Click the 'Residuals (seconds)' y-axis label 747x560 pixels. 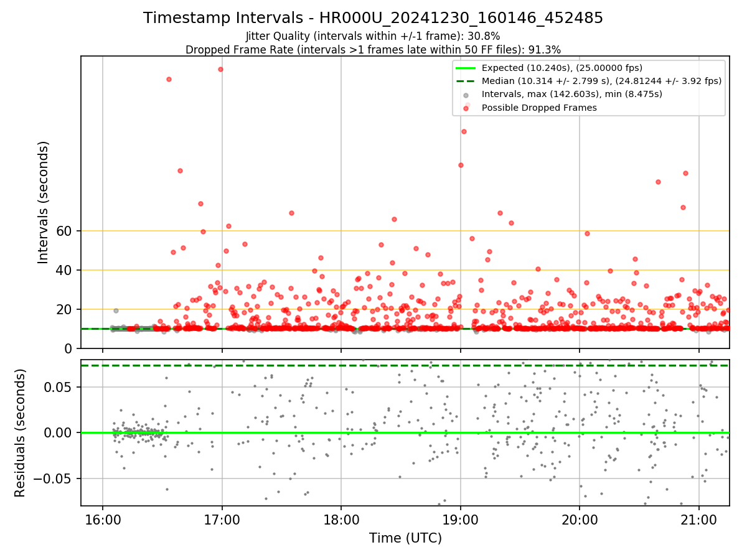(20, 432)
